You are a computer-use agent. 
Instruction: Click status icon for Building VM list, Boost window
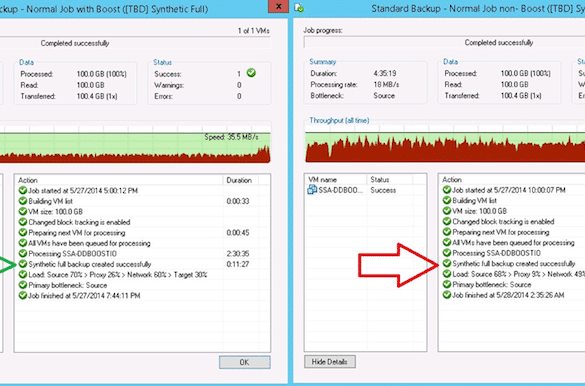(23, 201)
